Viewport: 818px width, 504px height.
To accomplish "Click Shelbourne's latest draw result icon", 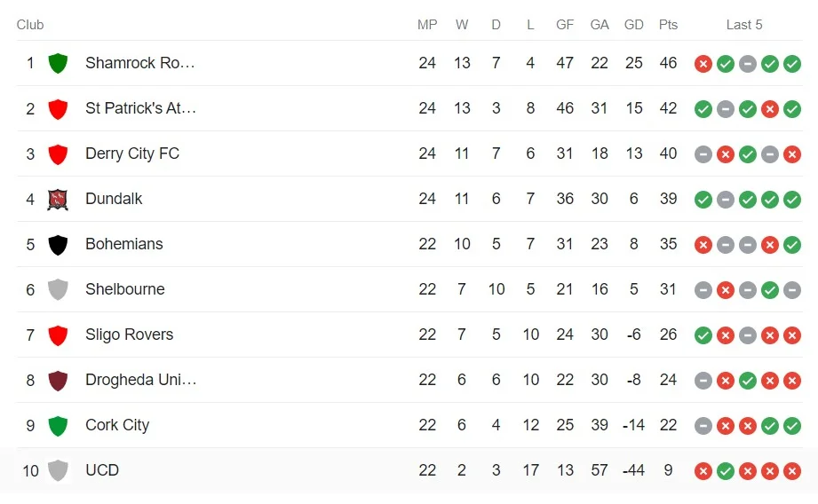I will [x=792, y=290].
